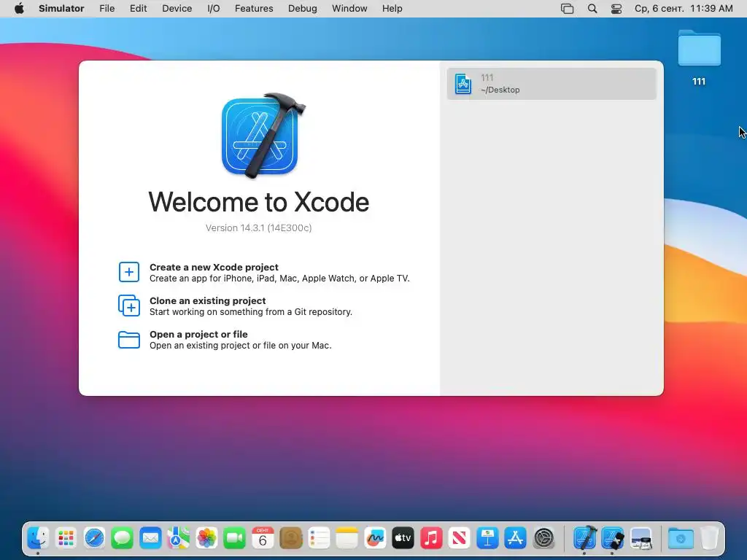Image resolution: width=747 pixels, height=560 pixels.
Task: Open the File menu
Action: (107, 9)
